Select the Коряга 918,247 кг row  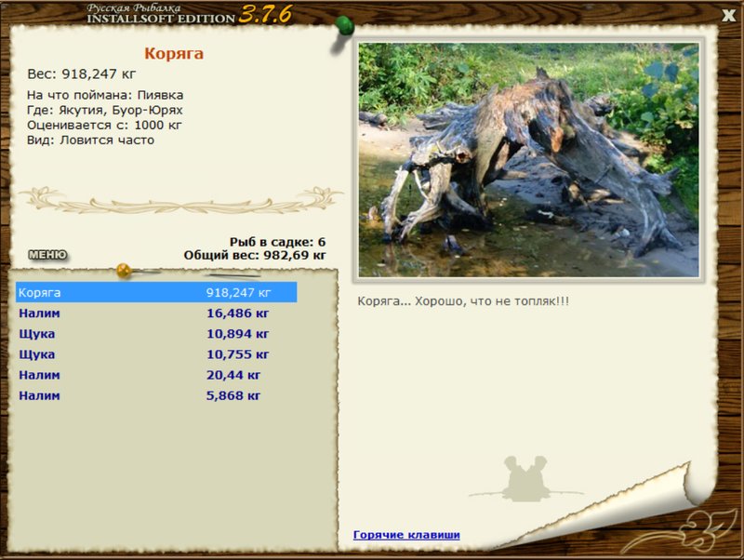pyautogui.click(x=156, y=292)
